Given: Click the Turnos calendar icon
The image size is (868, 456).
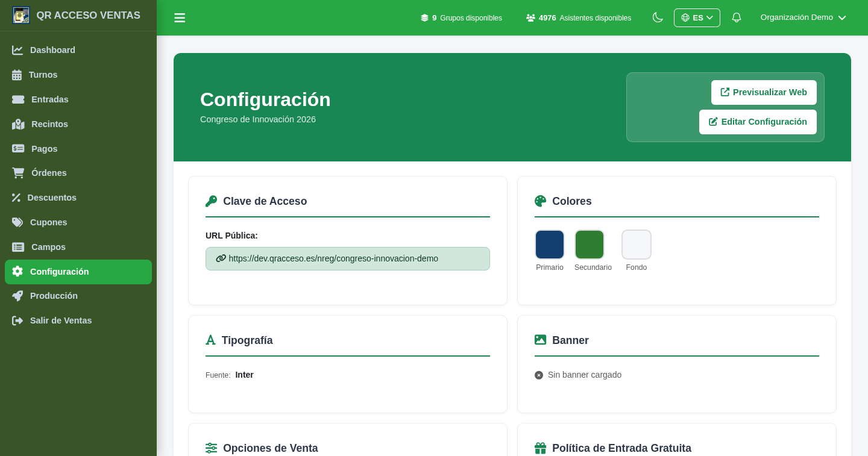Looking at the screenshot, I should point(17,75).
